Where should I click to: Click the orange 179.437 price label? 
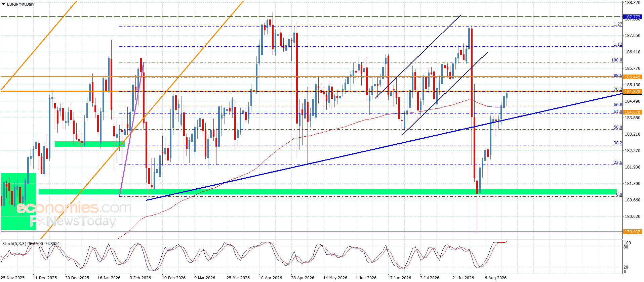[633, 232]
